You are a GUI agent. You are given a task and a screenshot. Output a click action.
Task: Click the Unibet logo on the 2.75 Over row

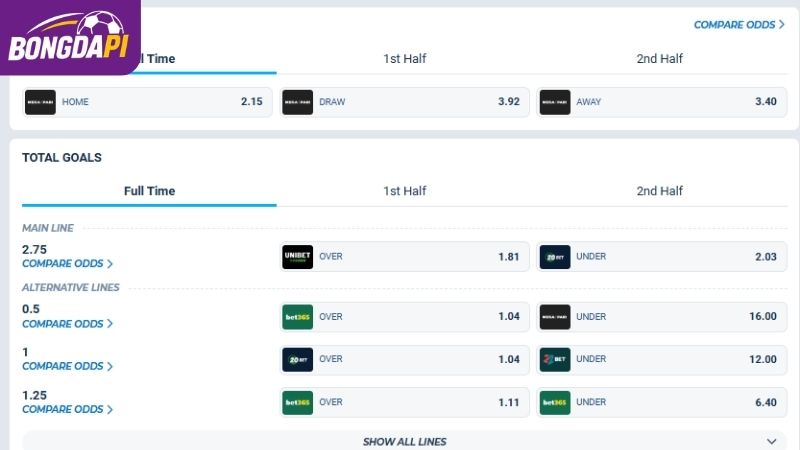[x=297, y=257]
